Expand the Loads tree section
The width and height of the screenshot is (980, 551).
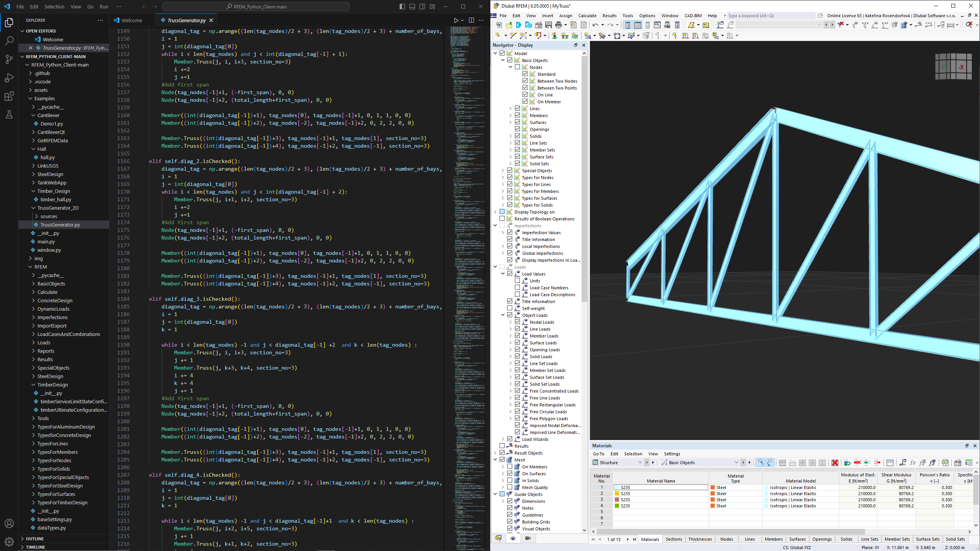tap(495, 266)
